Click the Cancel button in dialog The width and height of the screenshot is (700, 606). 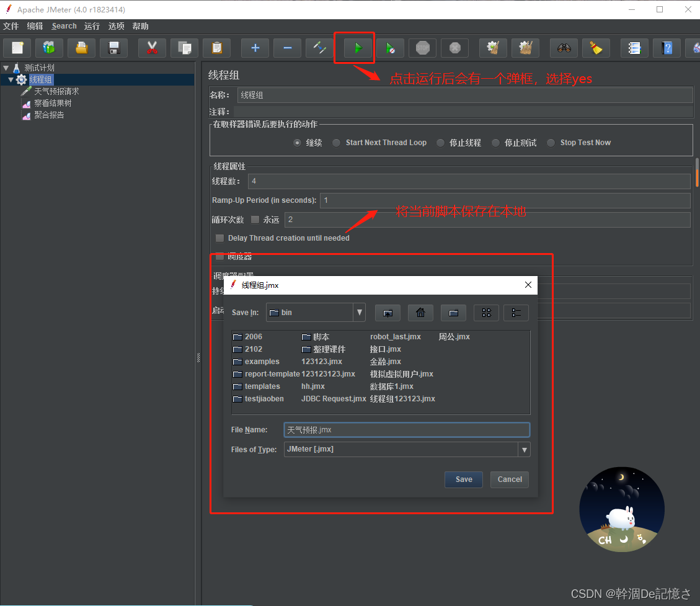pyautogui.click(x=510, y=479)
